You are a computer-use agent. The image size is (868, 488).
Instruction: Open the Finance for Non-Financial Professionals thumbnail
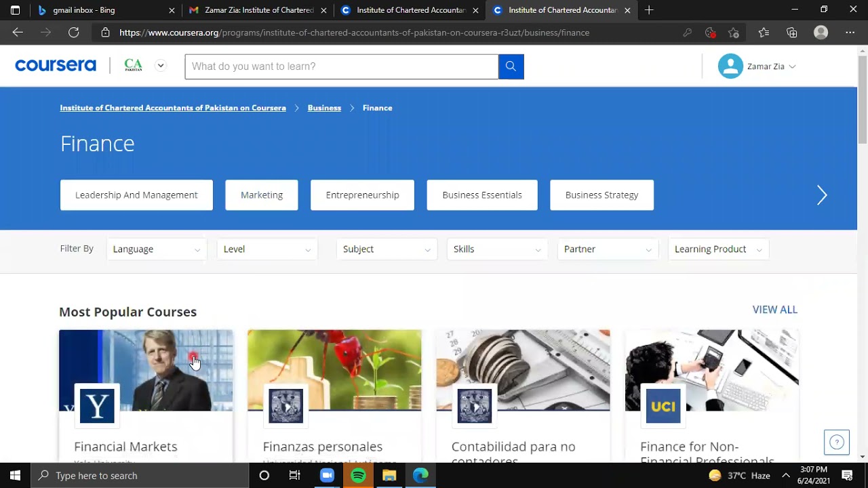point(712,370)
